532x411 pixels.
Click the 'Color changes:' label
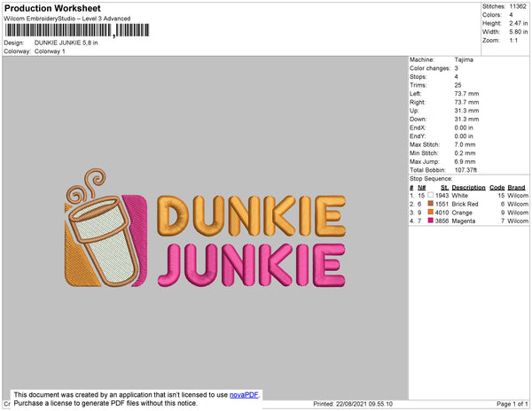pos(430,68)
